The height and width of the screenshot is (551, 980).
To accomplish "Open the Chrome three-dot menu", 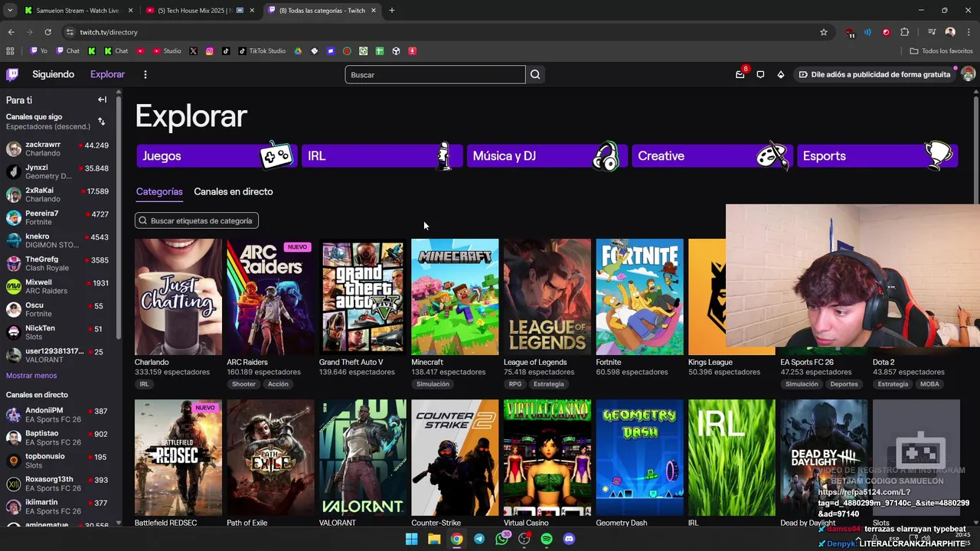I will (967, 32).
